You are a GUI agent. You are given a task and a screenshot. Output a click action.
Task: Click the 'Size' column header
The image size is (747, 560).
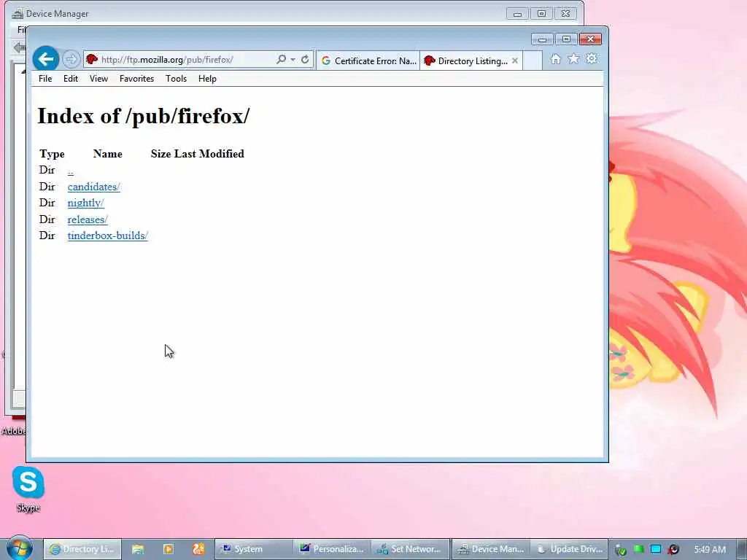click(x=161, y=154)
